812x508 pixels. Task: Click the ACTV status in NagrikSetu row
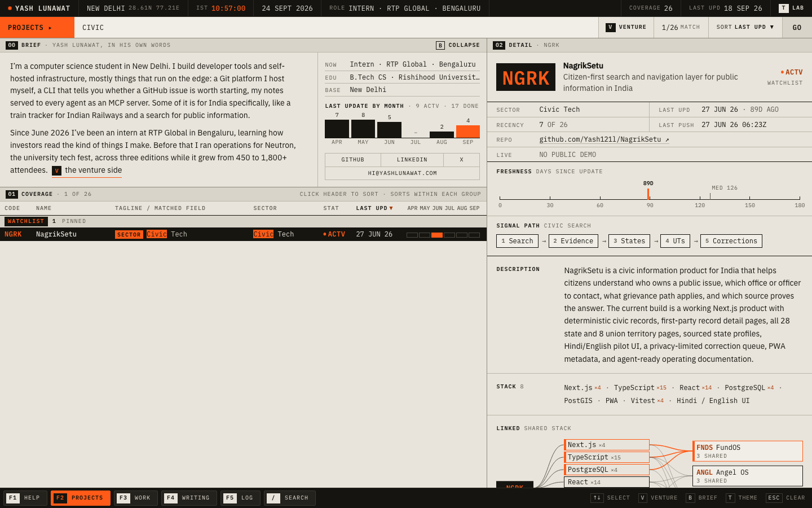334,234
